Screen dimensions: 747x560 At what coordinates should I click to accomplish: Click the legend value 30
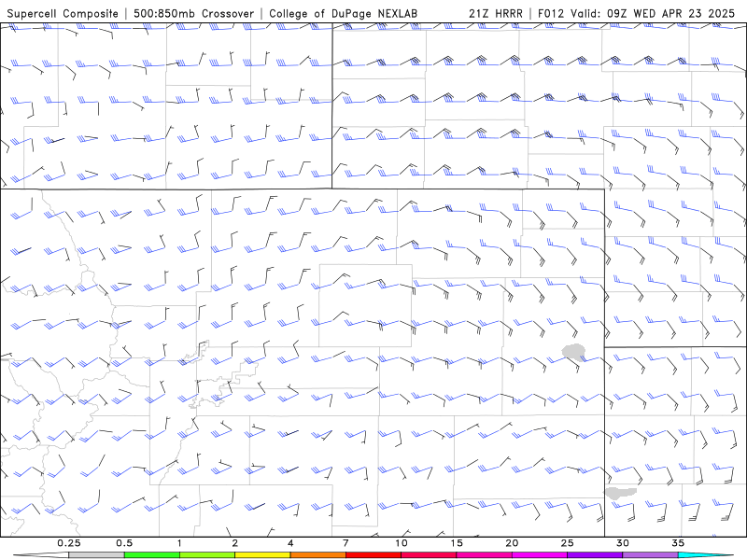[623, 543]
